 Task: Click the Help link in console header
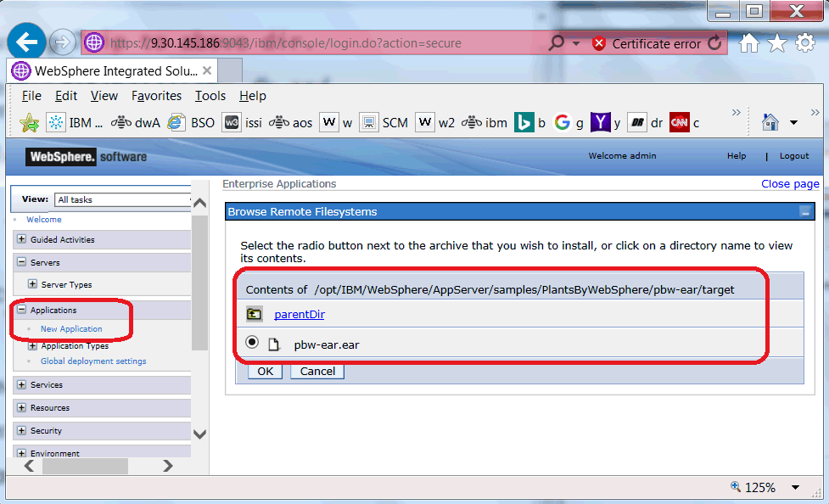(x=736, y=155)
